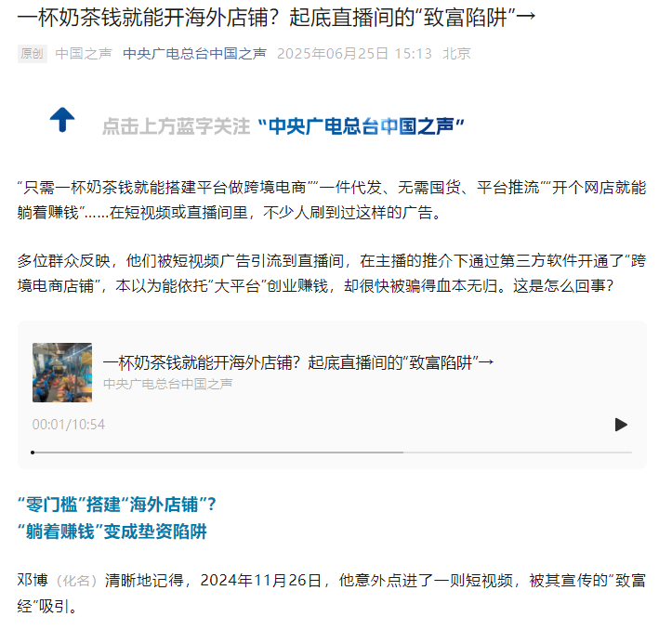672x630 pixels.
Task: Click the gray (化名) annotation after 邓博
Action: click(x=76, y=581)
